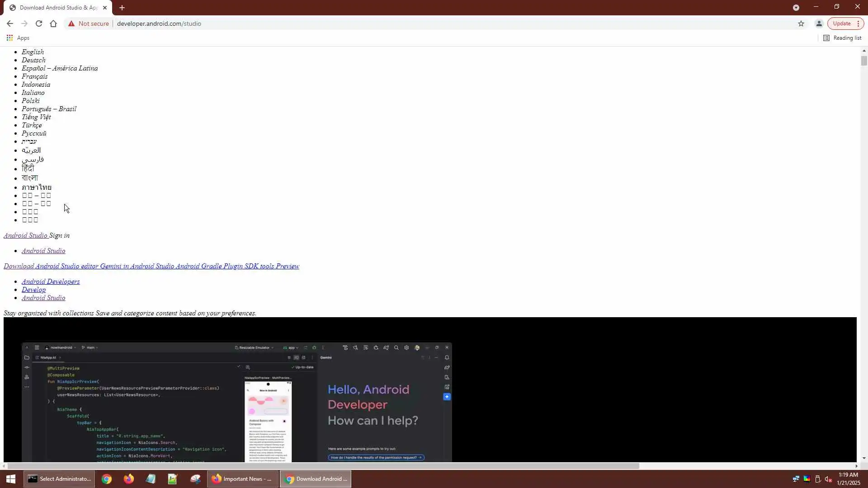
Task: Open the Windows Start menu
Action: click(x=11, y=479)
